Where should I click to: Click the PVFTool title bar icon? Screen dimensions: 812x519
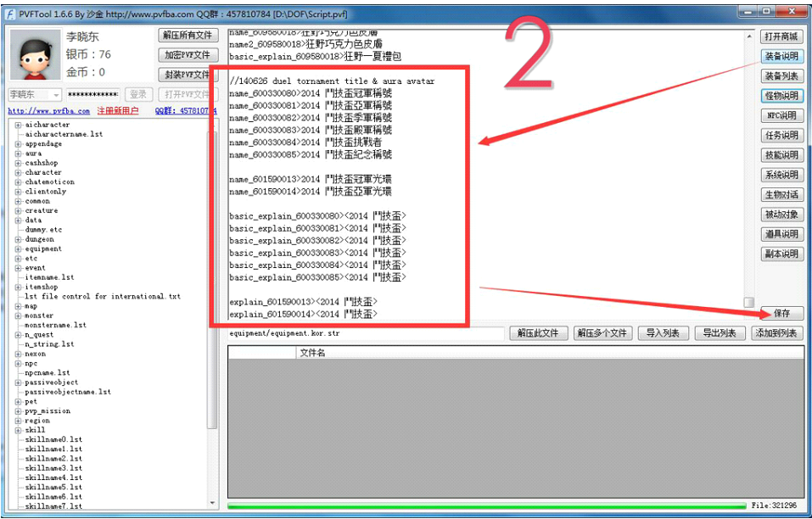click(x=12, y=14)
